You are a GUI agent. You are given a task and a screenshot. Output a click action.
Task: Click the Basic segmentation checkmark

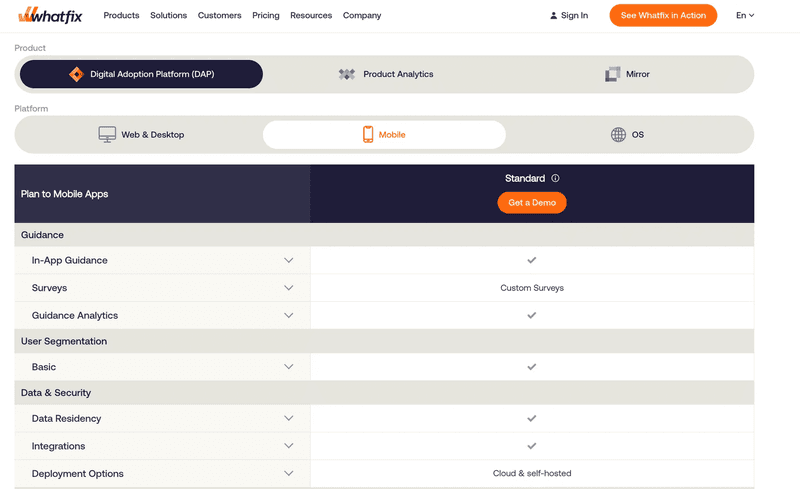(532, 367)
